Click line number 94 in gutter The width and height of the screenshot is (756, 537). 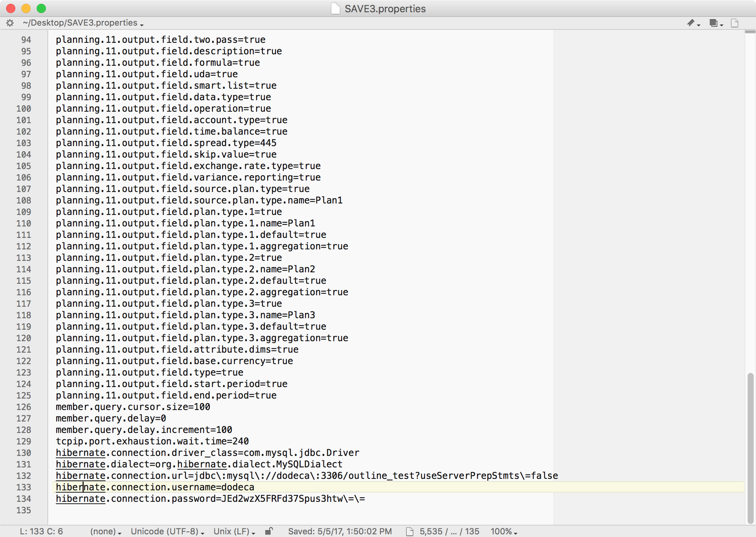[26, 40]
